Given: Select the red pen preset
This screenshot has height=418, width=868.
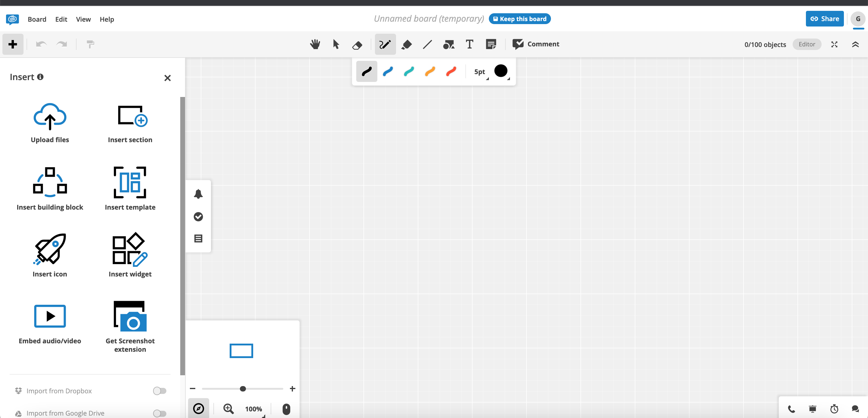Looking at the screenshot, I should click(451, 71).
